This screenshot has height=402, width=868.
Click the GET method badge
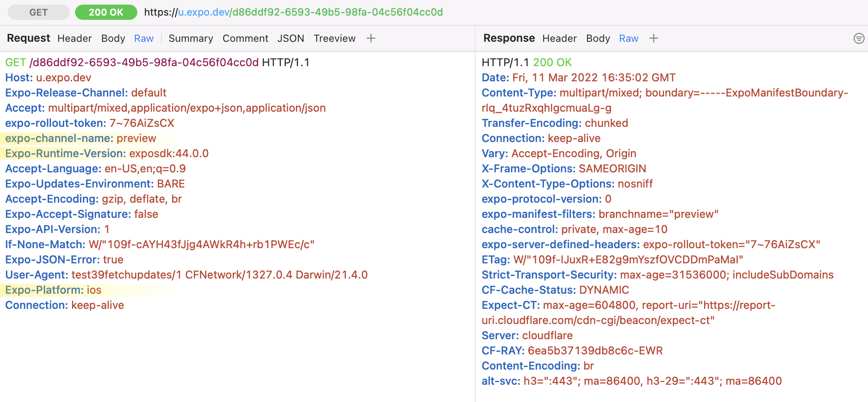(x=38, y=12)
